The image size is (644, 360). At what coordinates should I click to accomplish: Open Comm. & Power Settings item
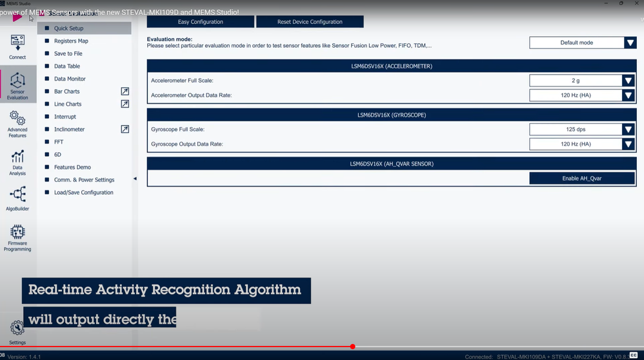coord(84,180)
